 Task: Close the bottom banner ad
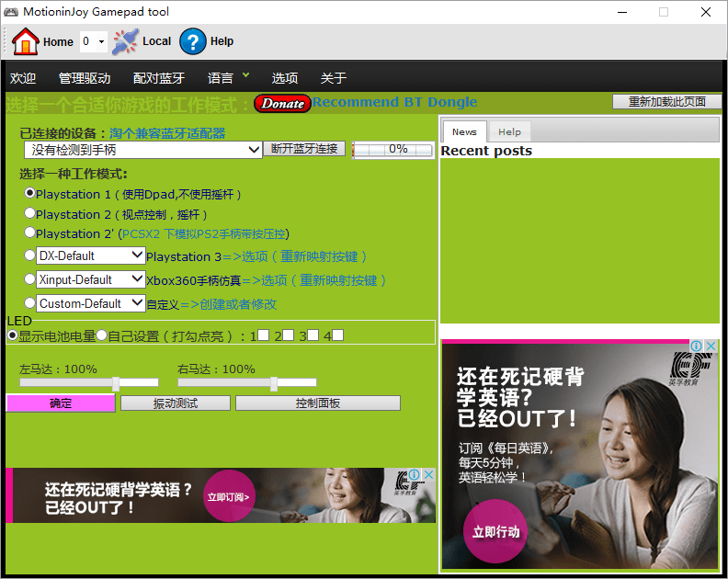(x=429, y=474)
